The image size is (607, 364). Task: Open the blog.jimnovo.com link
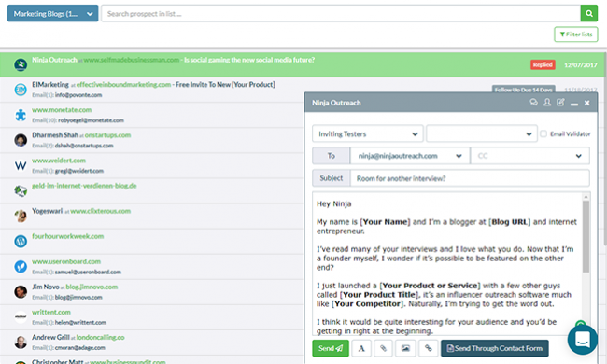pos(92,287)
